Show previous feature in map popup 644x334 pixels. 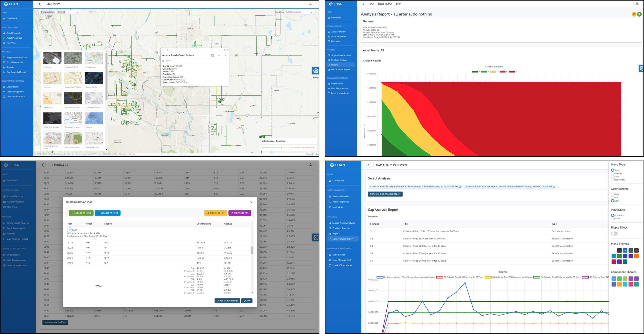163,50
